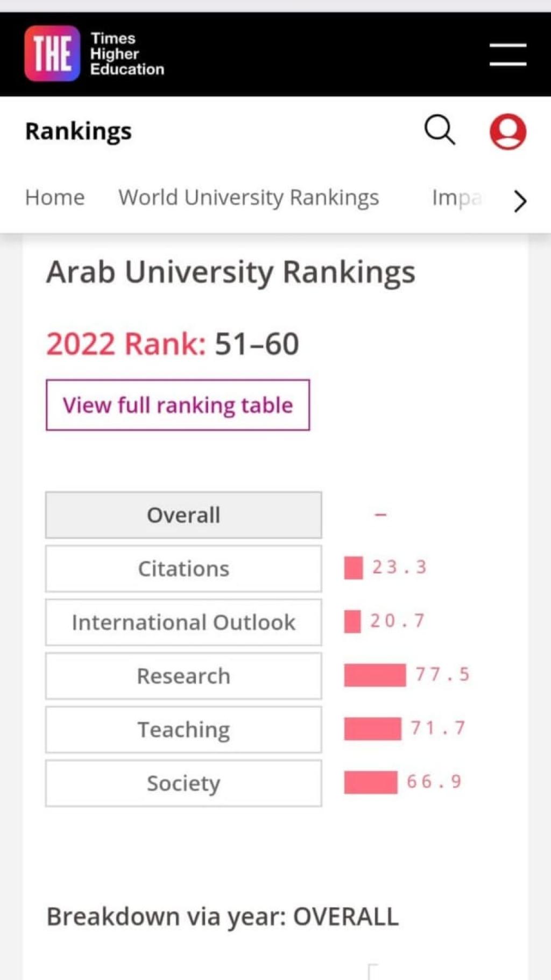Select the Citations metric tab
The image size is (551, 980).
tap(183, 569)
